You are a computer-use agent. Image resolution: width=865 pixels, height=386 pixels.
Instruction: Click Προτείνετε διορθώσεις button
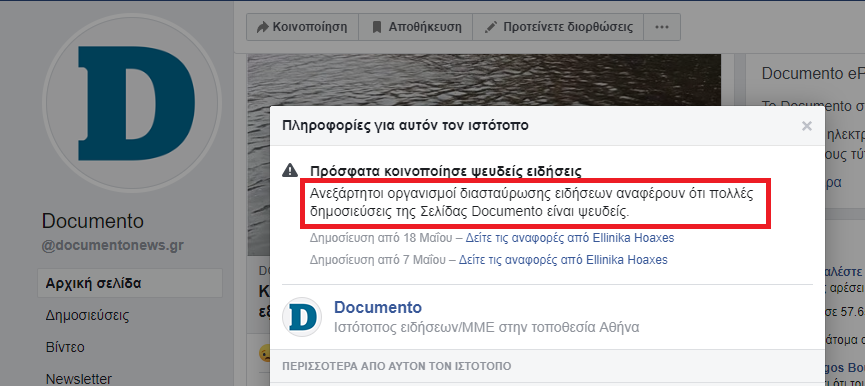558,27
